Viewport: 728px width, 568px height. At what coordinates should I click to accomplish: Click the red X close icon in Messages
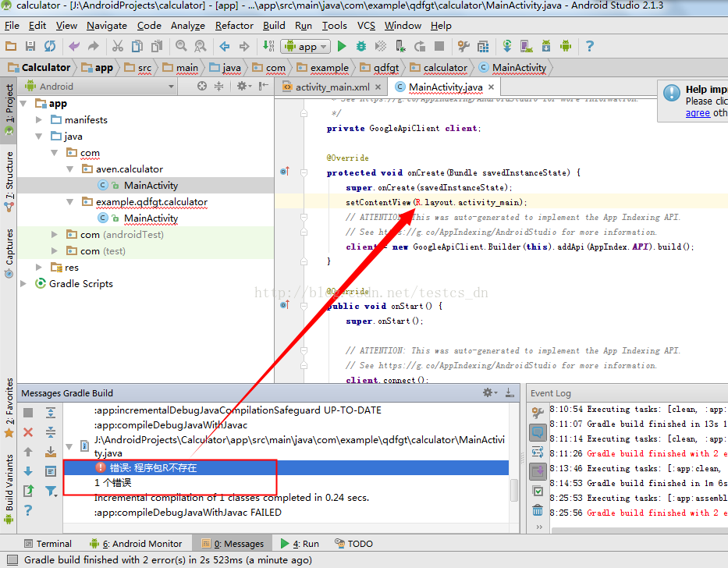coord(28,432)
